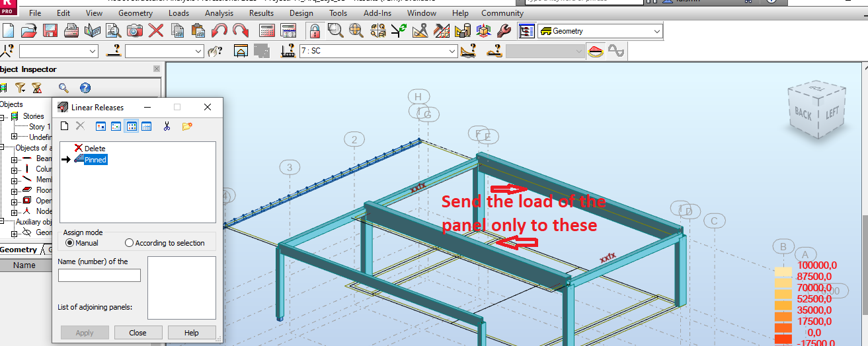Redo the last undone action
868x346 pixels.
[241, 30]
